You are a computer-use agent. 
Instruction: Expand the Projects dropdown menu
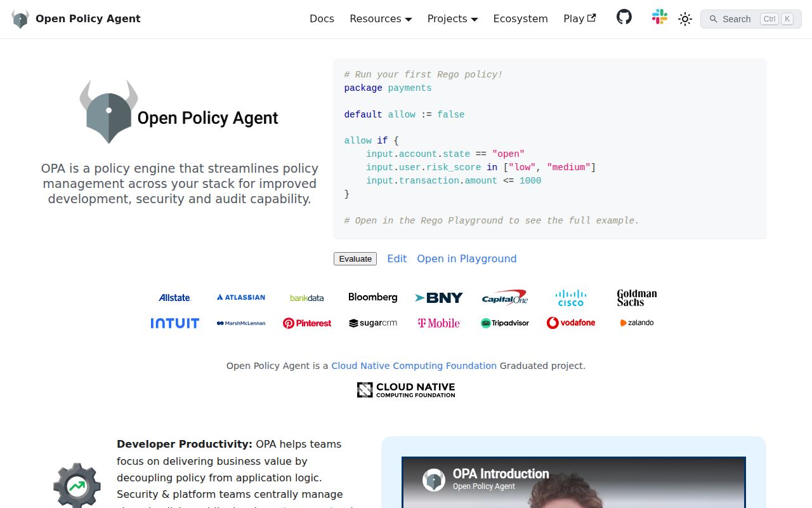click(x=452, y=19)
